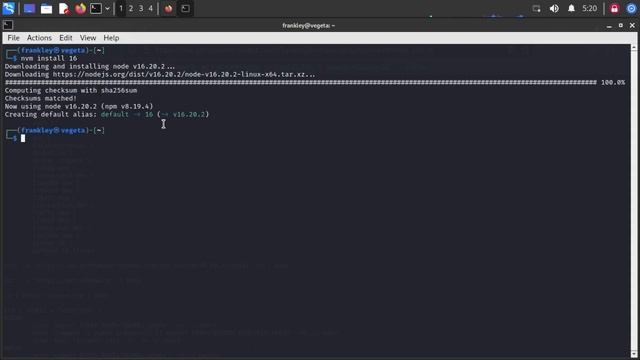Viewport: 640px width, 360px height.
Task: Click the scrollbar down arrow
Action: coord(634,354)
